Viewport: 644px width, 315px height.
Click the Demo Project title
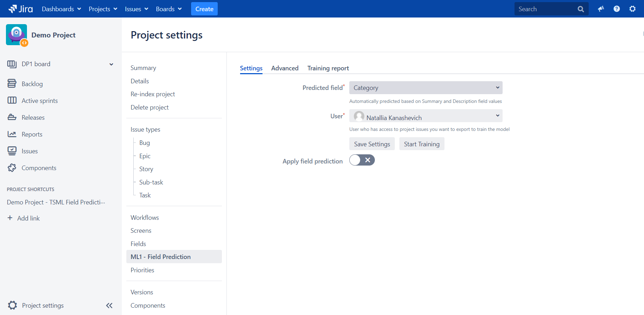pos(54,35)
